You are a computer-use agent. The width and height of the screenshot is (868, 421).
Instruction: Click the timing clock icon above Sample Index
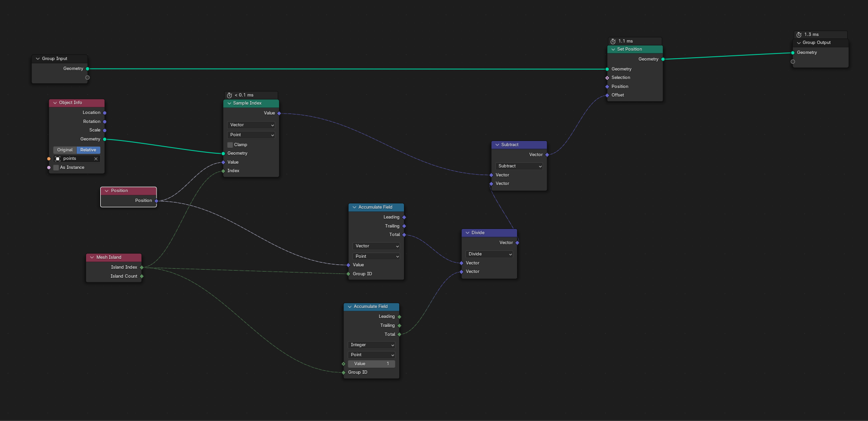pos(229,95)
